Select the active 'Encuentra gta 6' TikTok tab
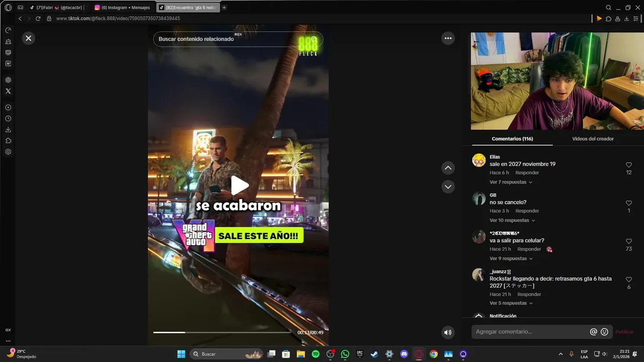Viewport: 644px width, 362px height. tap(188, 8)
